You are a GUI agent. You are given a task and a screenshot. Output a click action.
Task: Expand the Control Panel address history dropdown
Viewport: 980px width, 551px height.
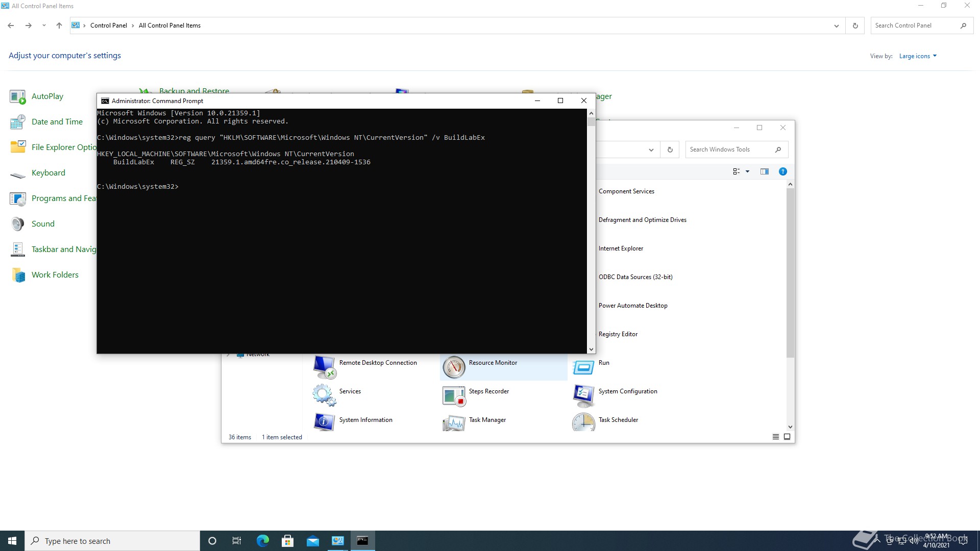(836, 26)
